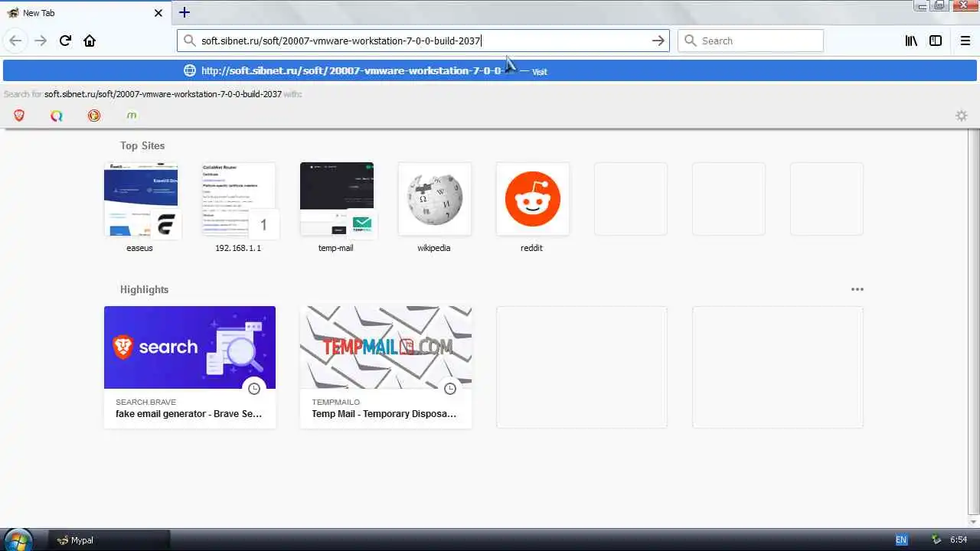Image resolution: width=980 pixels, height=551 pixels.
Task: Click the Top Sites section heading
Action: tap(142, 145)
